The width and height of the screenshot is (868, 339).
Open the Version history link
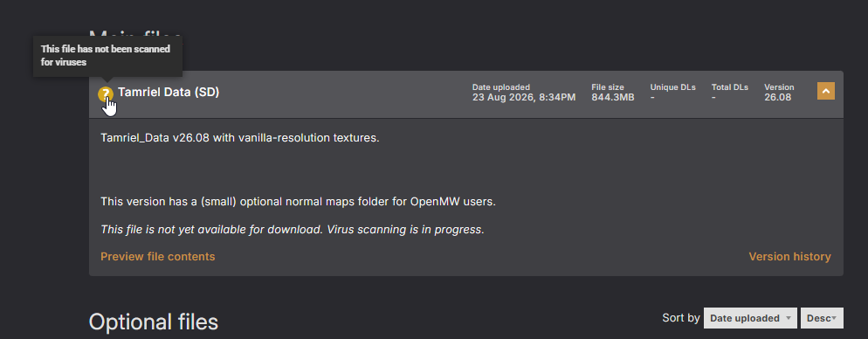click(x=789, y=257)
